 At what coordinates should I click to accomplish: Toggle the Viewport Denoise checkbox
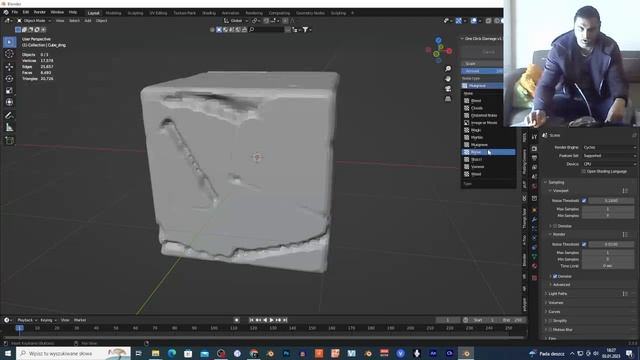pos(555,226)
